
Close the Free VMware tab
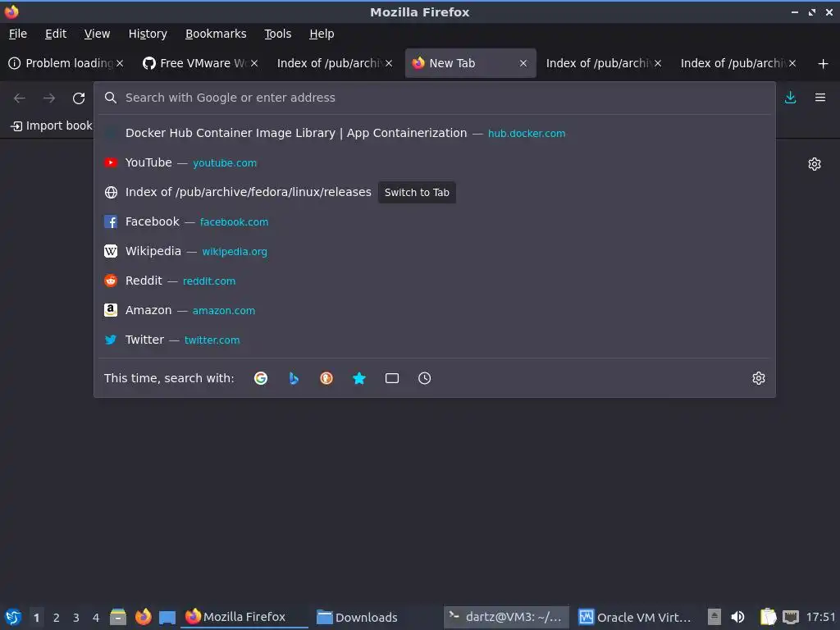254,63
